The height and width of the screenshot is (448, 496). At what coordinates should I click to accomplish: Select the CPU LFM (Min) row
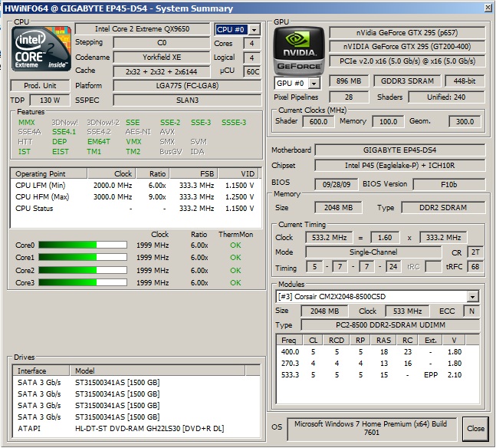click(135, 185)
